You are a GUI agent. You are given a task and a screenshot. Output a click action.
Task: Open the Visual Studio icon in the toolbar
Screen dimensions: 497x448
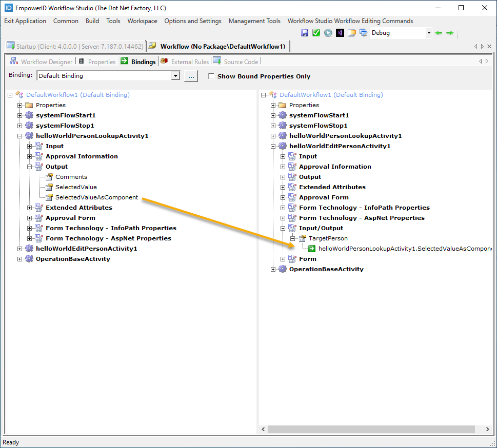tap(340, 32)
